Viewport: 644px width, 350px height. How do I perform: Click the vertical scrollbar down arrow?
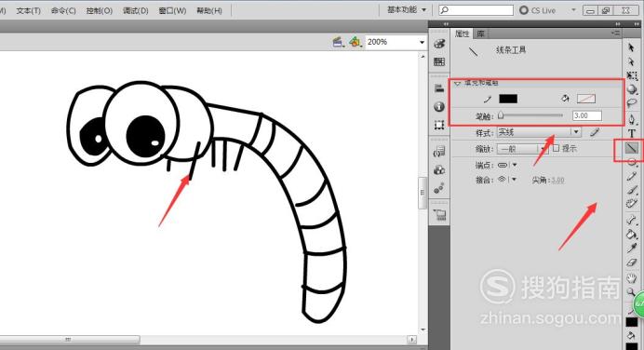[423, 330]
